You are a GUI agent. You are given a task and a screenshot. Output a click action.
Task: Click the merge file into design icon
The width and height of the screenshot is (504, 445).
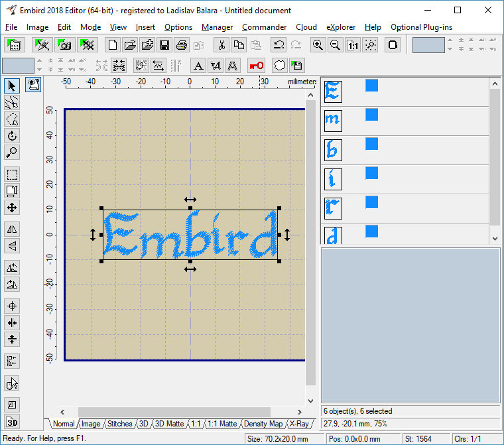pos(147,45)
